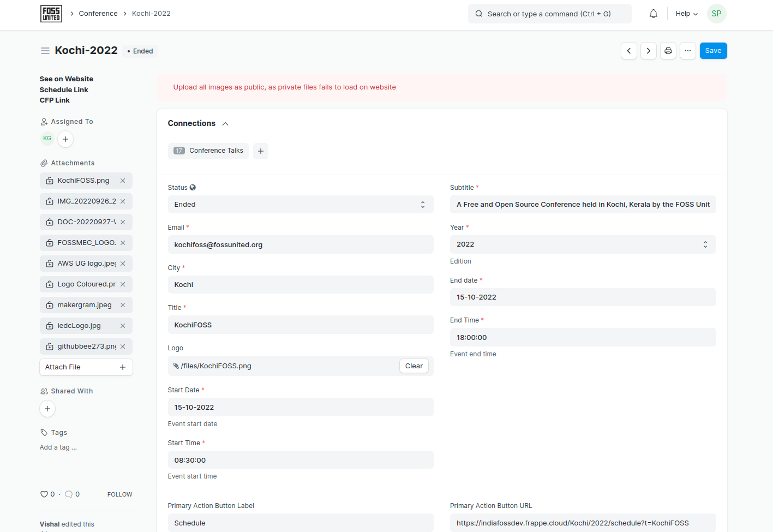
Task: Collapse the Connections section
Action: coord(225,124)
